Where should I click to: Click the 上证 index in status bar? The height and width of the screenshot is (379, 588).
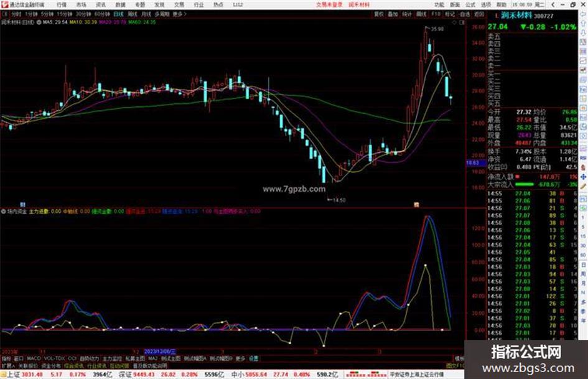(x=14, y=375)
